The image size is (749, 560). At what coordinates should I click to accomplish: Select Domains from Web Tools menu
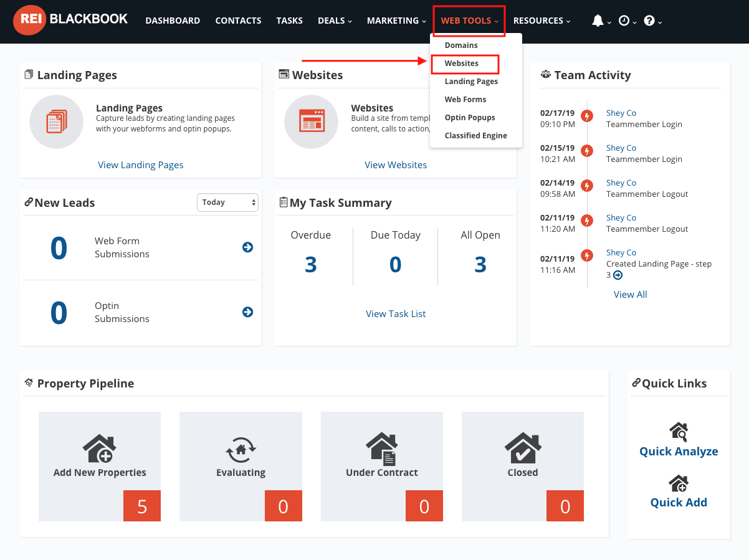461,45
